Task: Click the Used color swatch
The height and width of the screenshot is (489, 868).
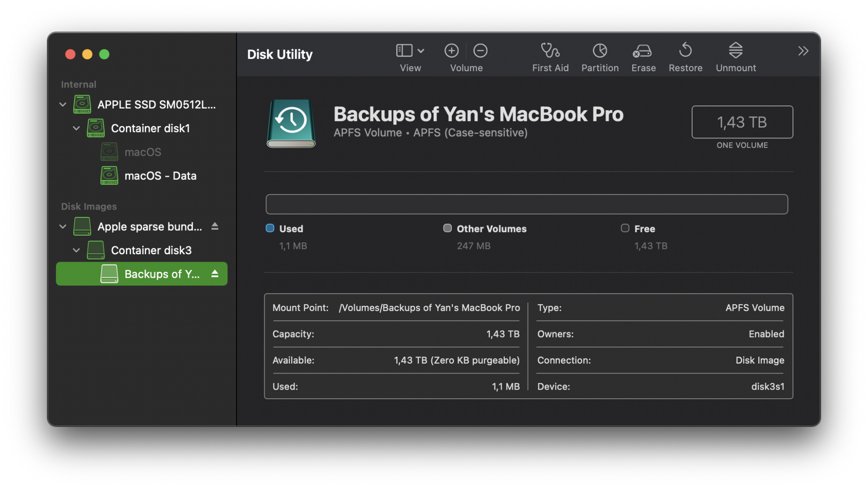Action: coord(270,228)
